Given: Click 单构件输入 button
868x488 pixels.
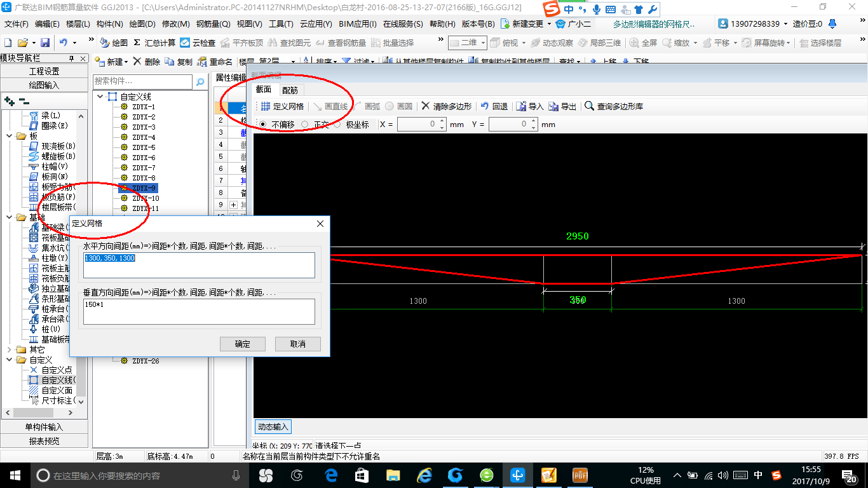Looking at the screenshot, I should [44, 427].
